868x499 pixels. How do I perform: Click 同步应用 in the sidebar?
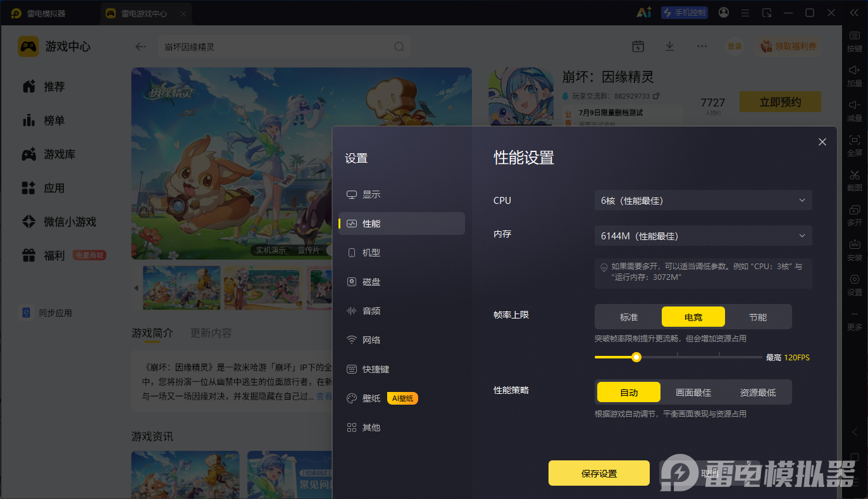click(x=47, y=313)
